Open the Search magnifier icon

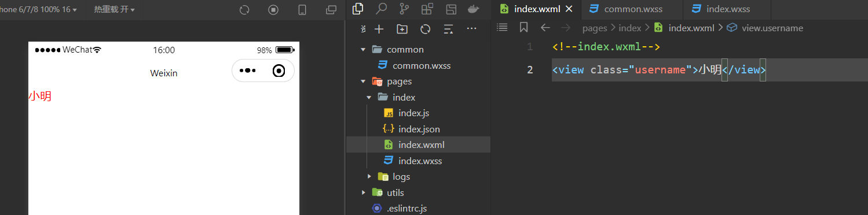[381, 9]
